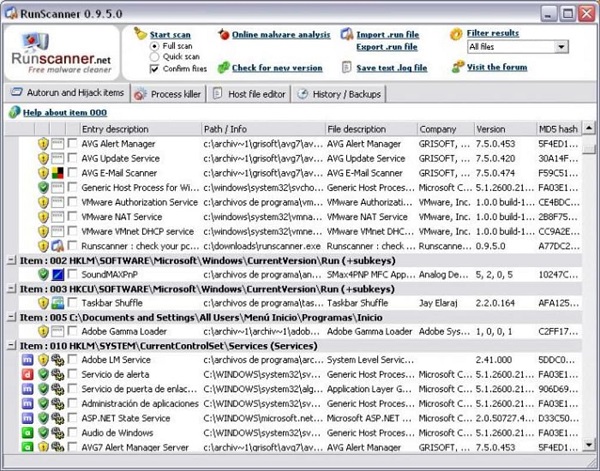Tick the checkbox for AVG Update Service

[72, 158]
